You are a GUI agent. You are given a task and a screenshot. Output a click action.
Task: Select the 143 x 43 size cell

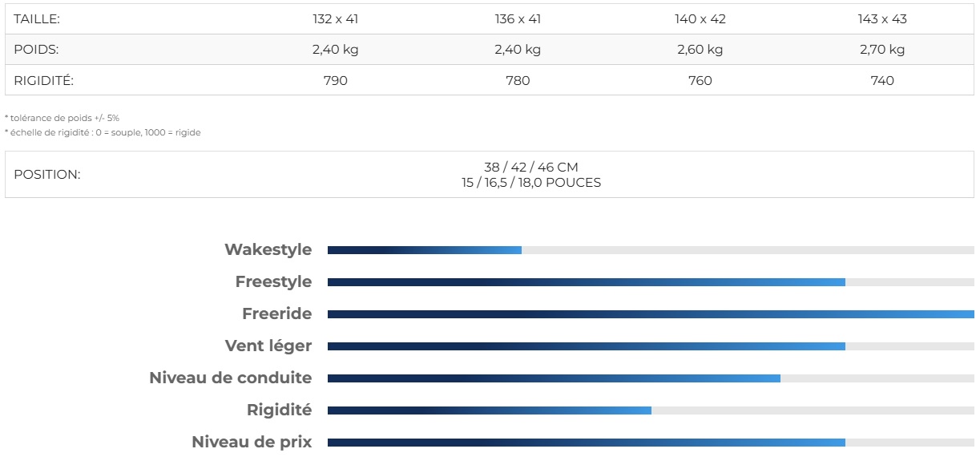pos(882,18)
